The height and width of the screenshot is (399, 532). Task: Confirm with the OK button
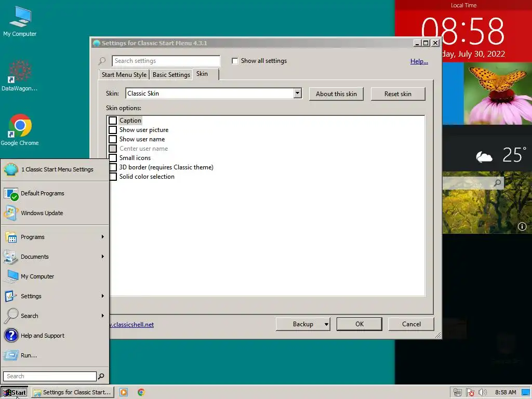(x=360, y=324)
